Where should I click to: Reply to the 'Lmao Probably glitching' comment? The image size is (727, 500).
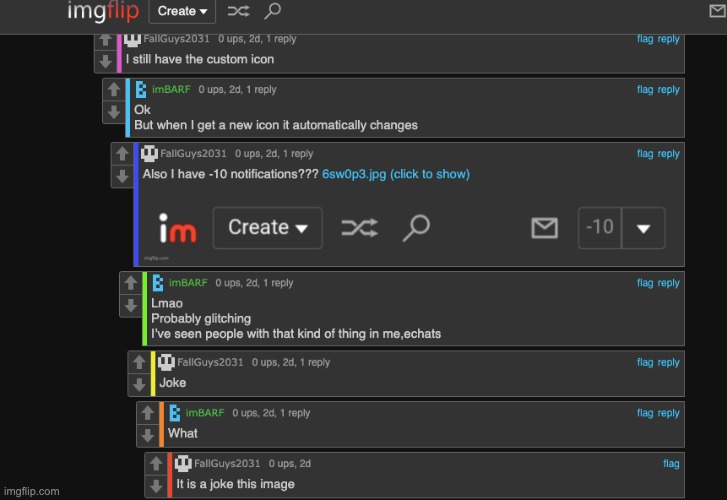(x=668, y=283)
